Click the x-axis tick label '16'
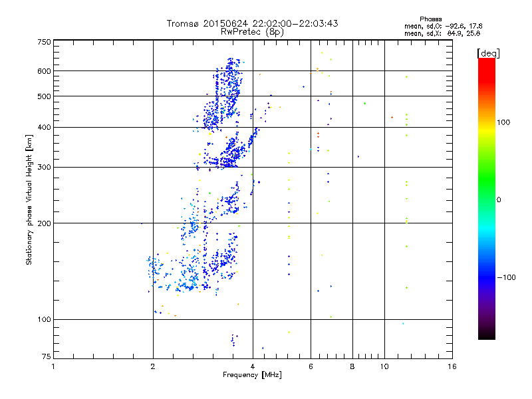532x399 pixels. (x=452, y=366)
